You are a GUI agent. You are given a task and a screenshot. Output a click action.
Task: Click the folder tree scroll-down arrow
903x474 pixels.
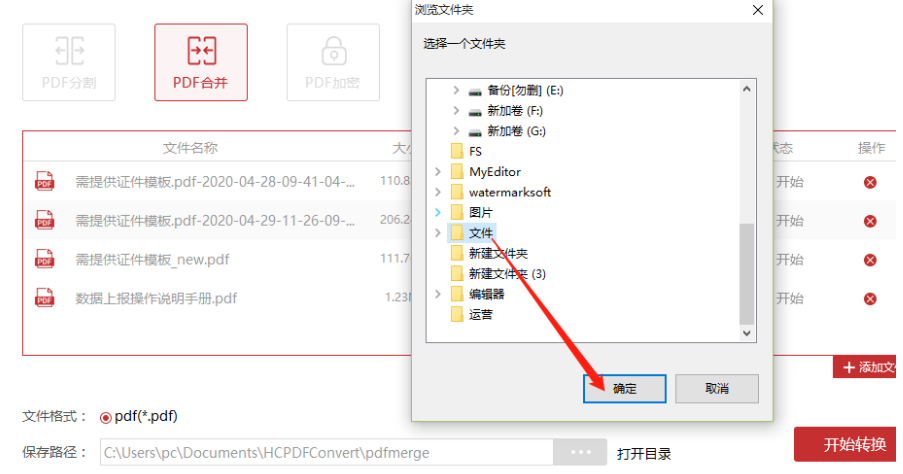point(747,333)
